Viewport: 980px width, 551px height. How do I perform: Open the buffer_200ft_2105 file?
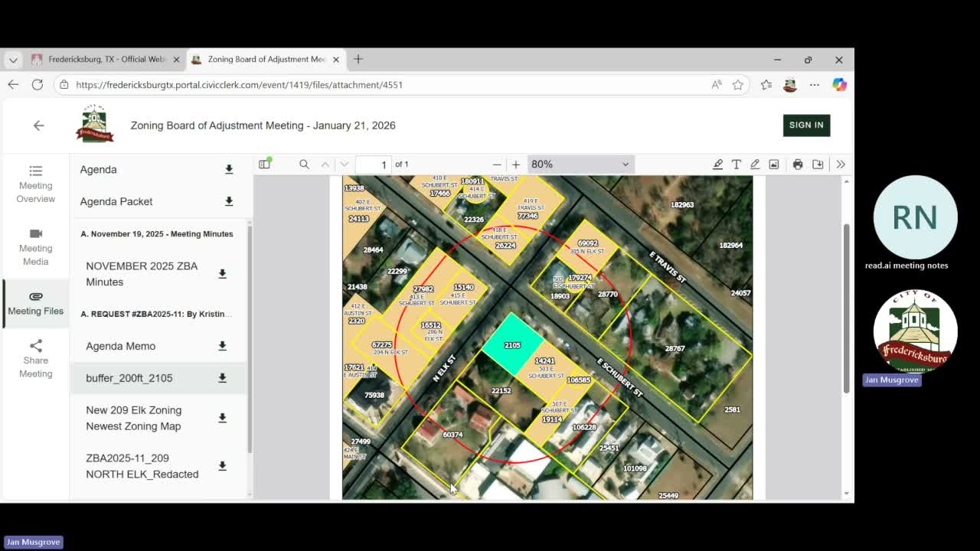point(129,378)
